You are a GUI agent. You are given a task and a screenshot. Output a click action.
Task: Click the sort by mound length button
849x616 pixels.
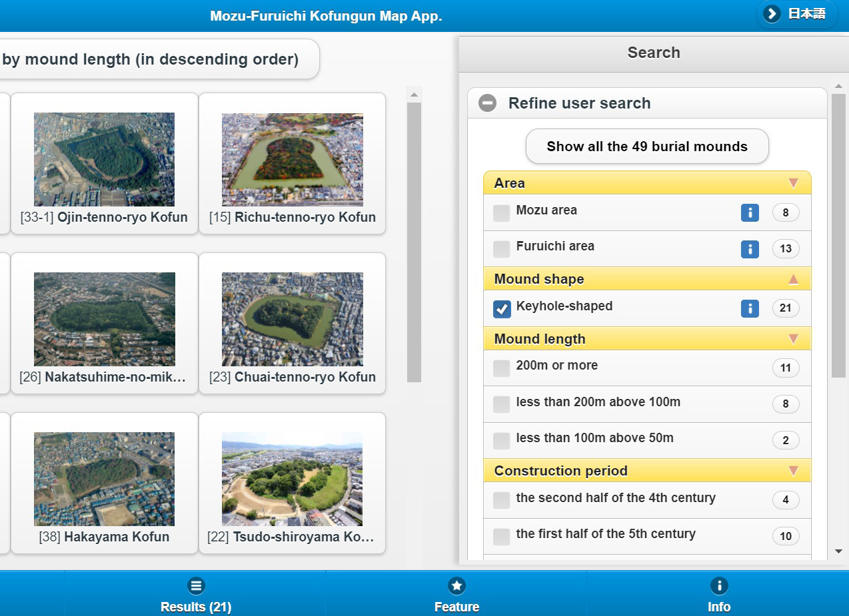pyautogui.click(x=158, y=59)
